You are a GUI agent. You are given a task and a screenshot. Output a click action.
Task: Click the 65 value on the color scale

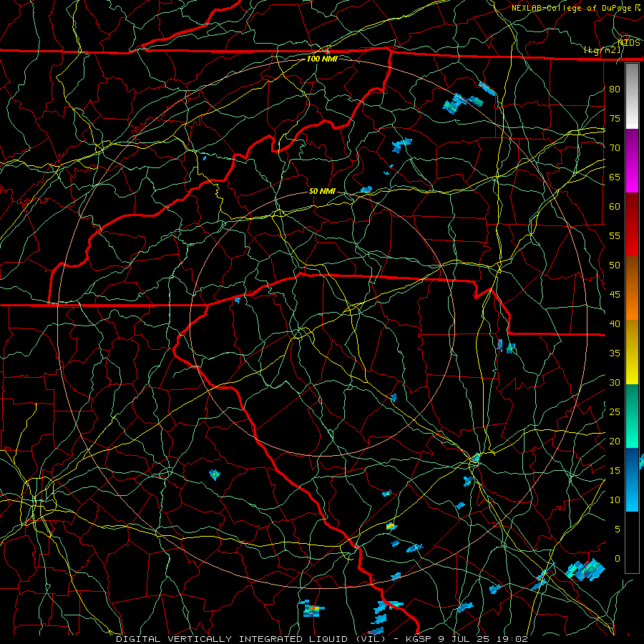coord(615,177)
